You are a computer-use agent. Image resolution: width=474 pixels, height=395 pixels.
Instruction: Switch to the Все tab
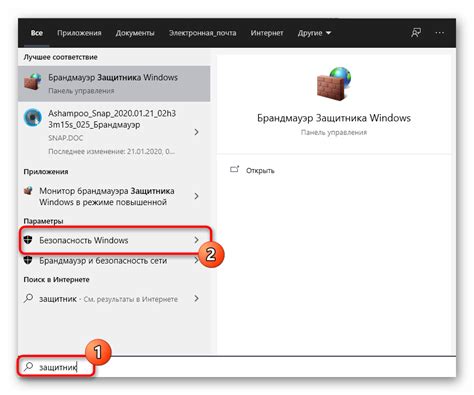(37, 33)
